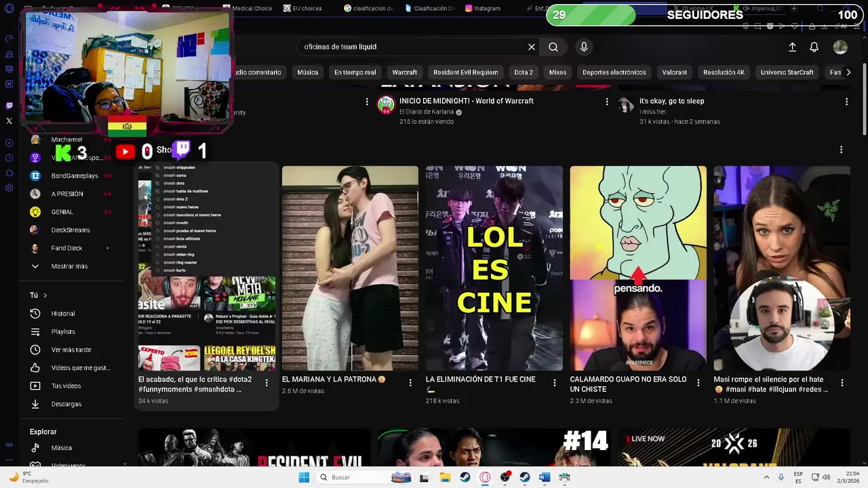
Task: Open the create/upload video icon
Action: point(792,47)
